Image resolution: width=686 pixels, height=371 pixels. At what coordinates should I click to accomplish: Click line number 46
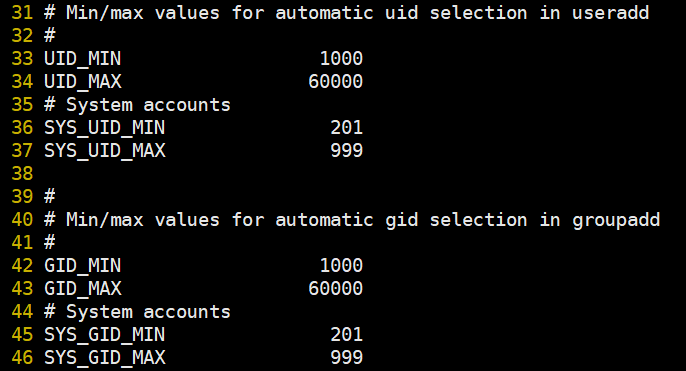point(22,358)
